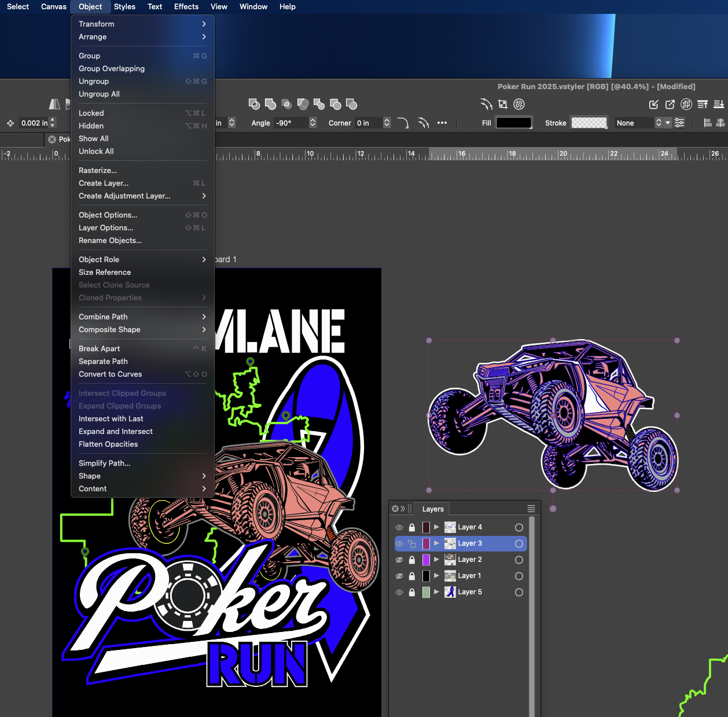Select the Layer 1 row name
The height and width of the screenshot is (717, 728).
point(469,576)
